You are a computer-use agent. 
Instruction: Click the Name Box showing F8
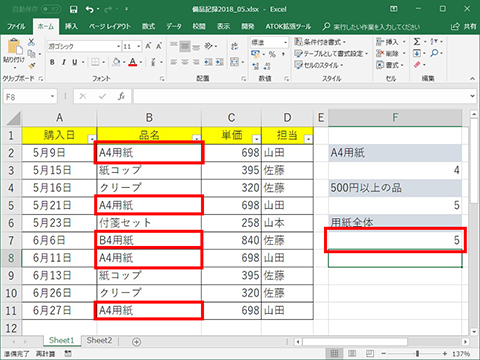[30, 97]
